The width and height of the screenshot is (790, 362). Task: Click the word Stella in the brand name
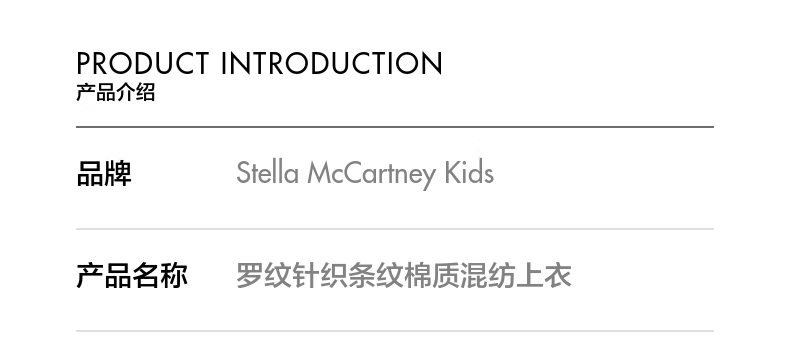[268, 173]
